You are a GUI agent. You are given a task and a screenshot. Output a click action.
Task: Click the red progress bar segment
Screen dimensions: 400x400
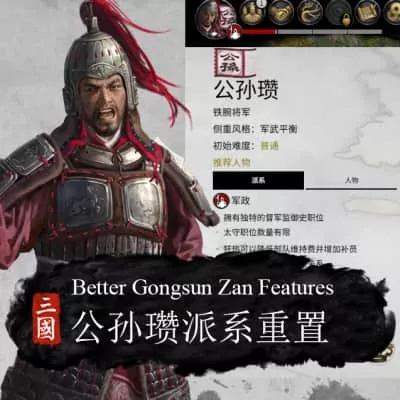[x=259, y=32]
